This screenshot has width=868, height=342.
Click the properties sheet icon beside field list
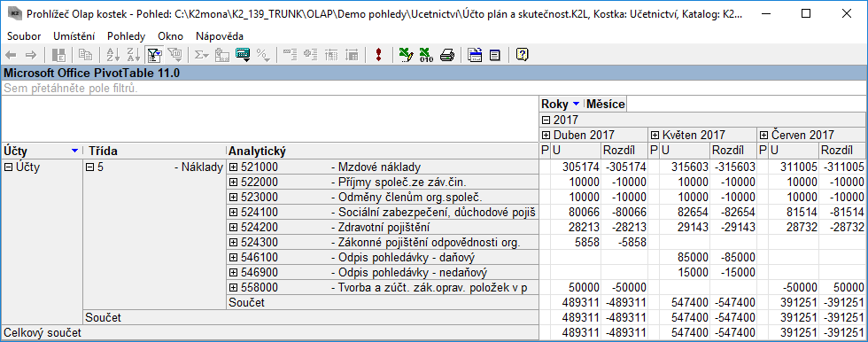click(x=495, y=54)
